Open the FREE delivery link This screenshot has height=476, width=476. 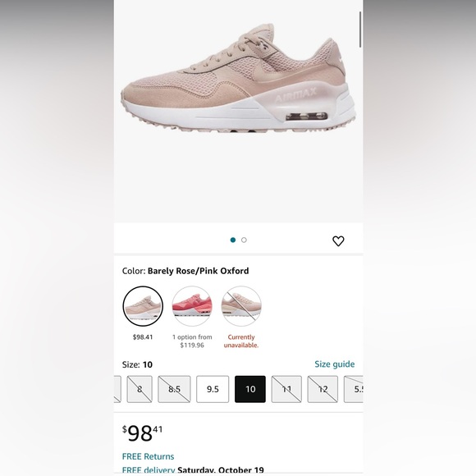[x=149, y=470]
